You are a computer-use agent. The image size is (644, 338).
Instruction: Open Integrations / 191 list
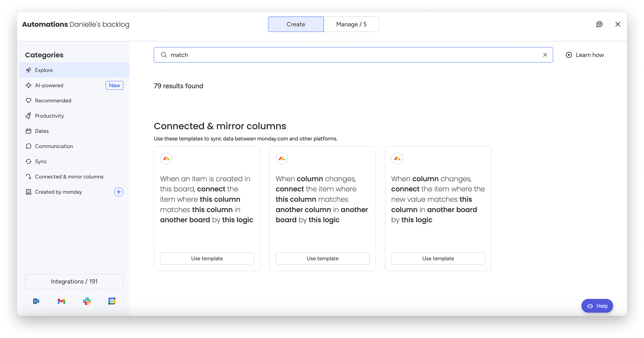(74, 282)
